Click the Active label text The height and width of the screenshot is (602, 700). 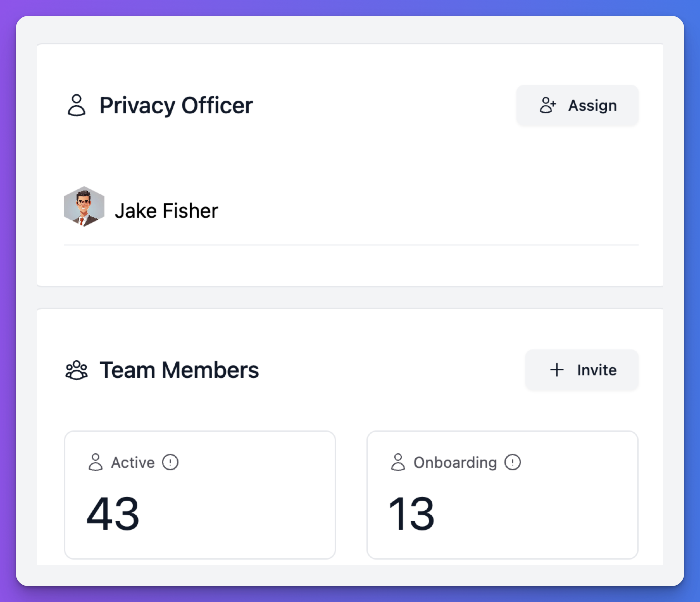click(x=133, y=462)
